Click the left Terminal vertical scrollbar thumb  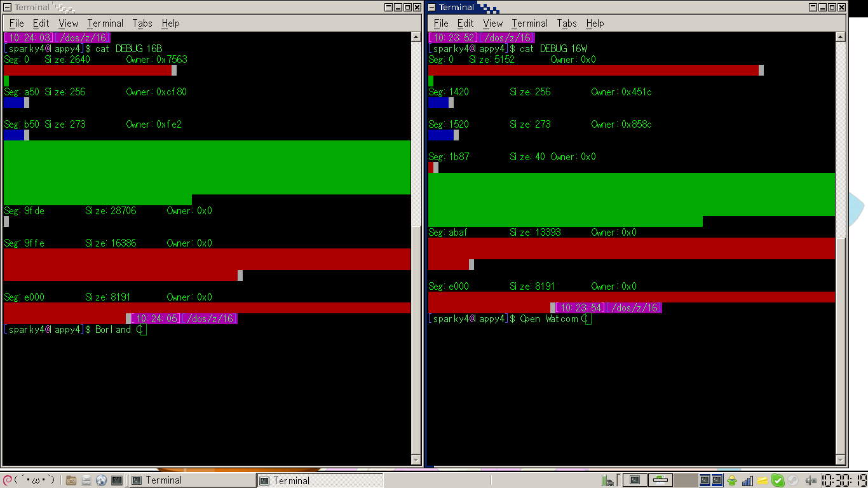click(416, 339)
